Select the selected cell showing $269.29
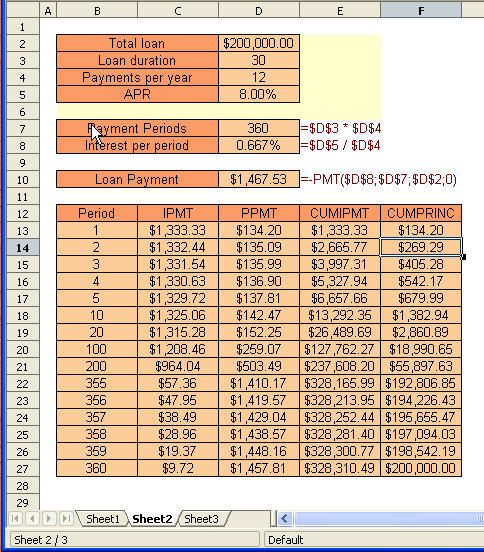This screenshot has height=552, width=484. coord(421,247)
